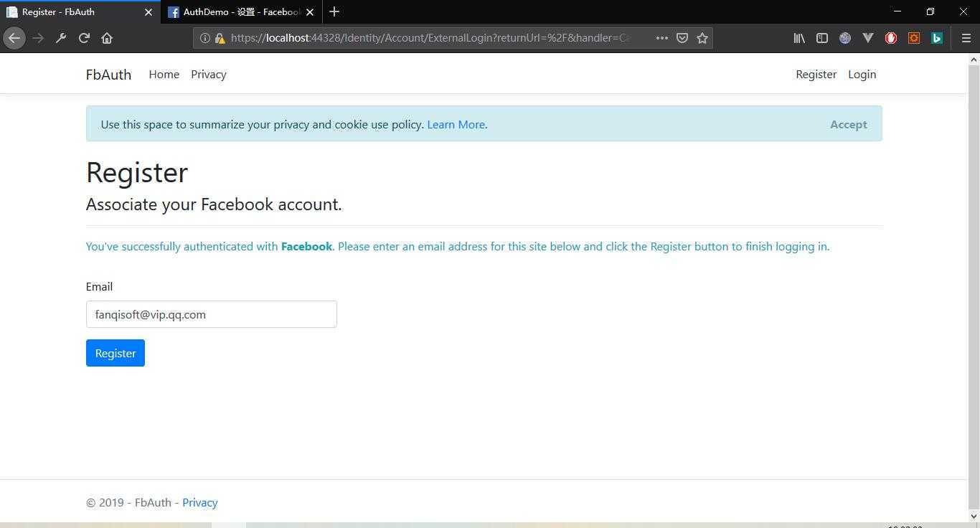Open the Learn More cookie policy link
The width and height of the screenshot is (980, 528).
(x=456, y=124)
